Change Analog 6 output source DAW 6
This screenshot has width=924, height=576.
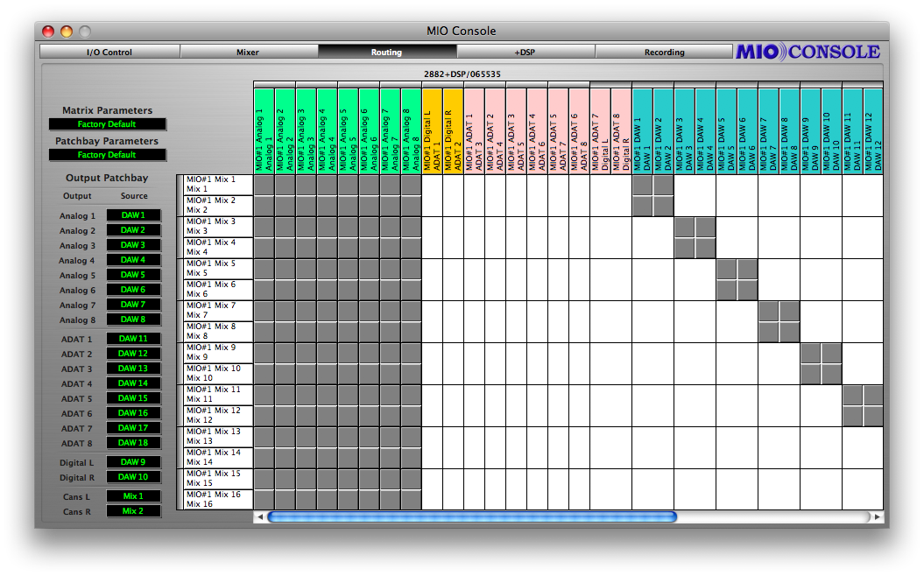134,290
